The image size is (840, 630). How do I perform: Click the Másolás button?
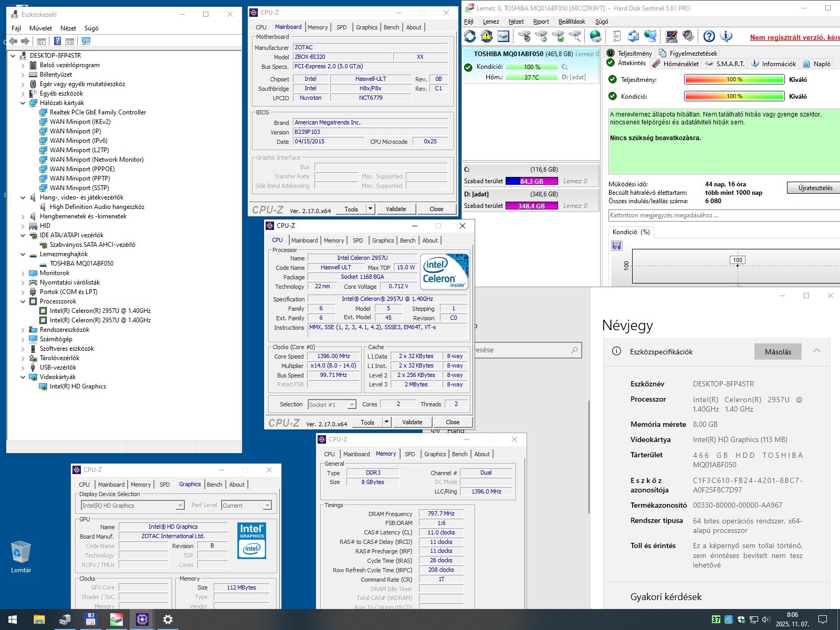tap(778, 352)
